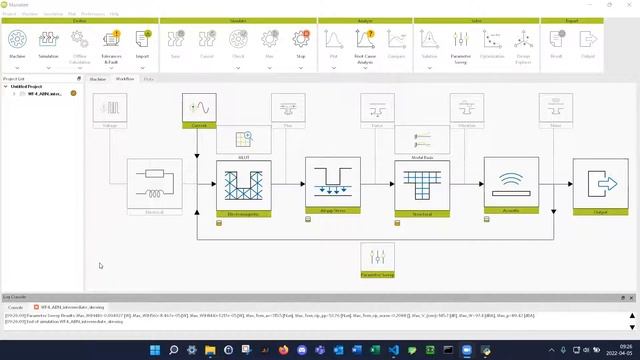Select the Airgap Stress block
640x360 pixels.
333,185
